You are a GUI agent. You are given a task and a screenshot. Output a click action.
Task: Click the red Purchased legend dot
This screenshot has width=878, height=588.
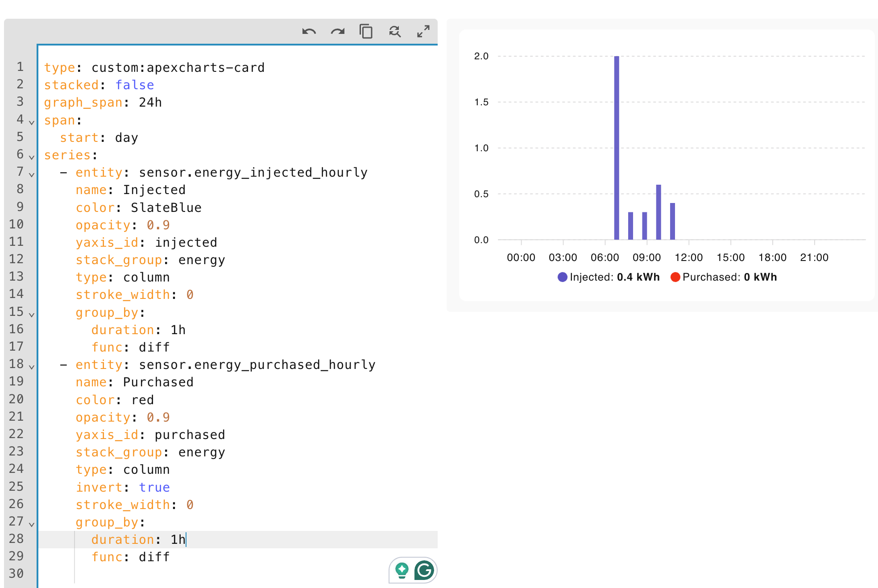coord(675,277)
